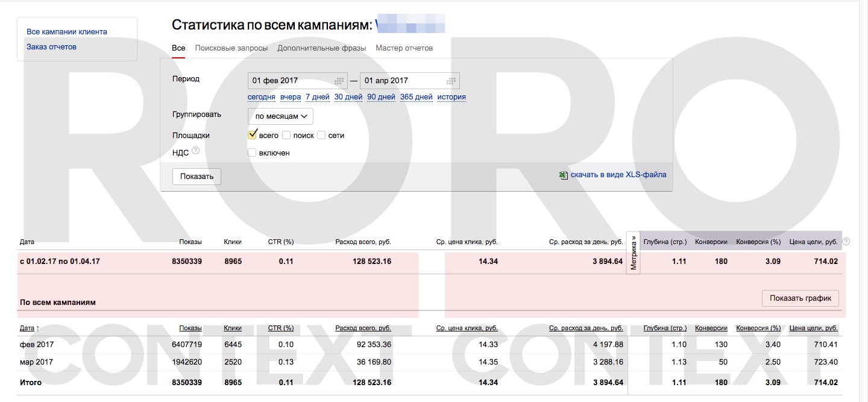This screenshot has height=402, width=868.
Task: Open Все кампании клиента link
Action: 67,32
